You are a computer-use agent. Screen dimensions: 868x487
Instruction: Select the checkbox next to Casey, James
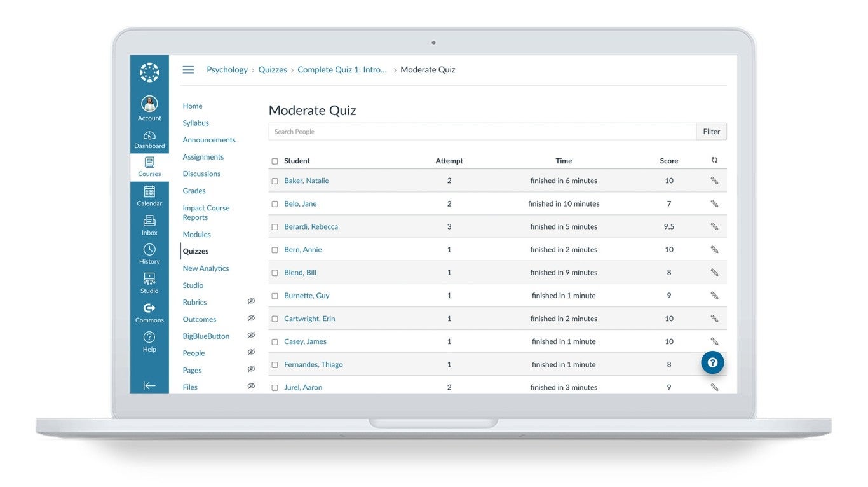point(275,342)
